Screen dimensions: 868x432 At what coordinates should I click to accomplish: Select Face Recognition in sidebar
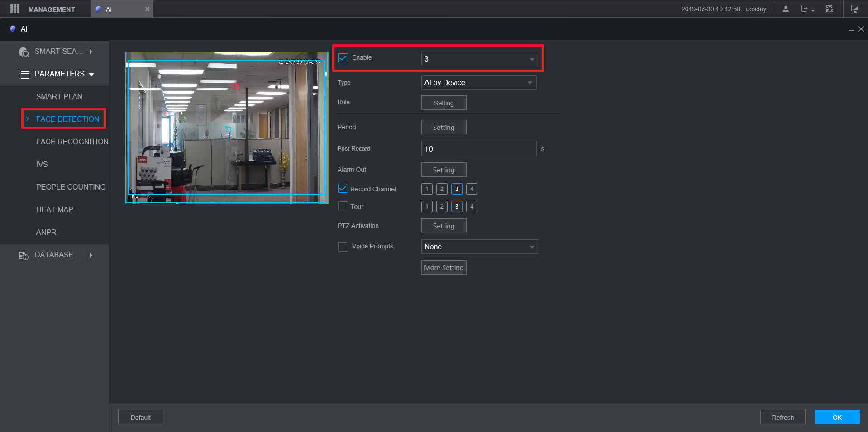tap(72, 142)
